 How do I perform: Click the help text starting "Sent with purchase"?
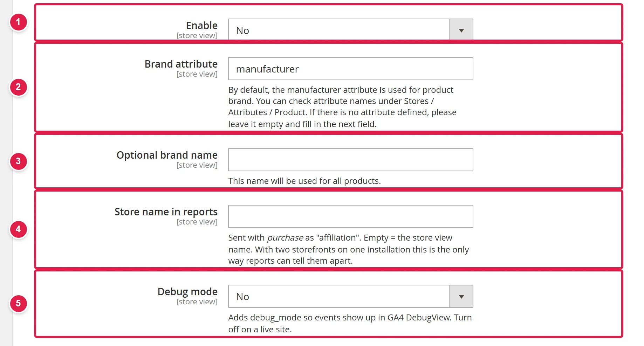point(349,249)
